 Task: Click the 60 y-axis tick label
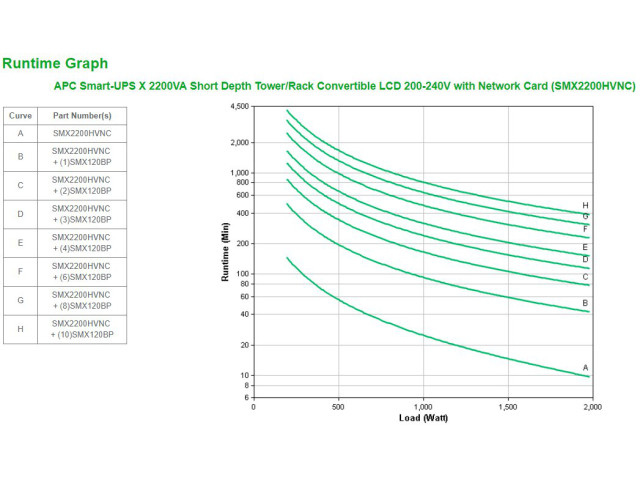245,297
